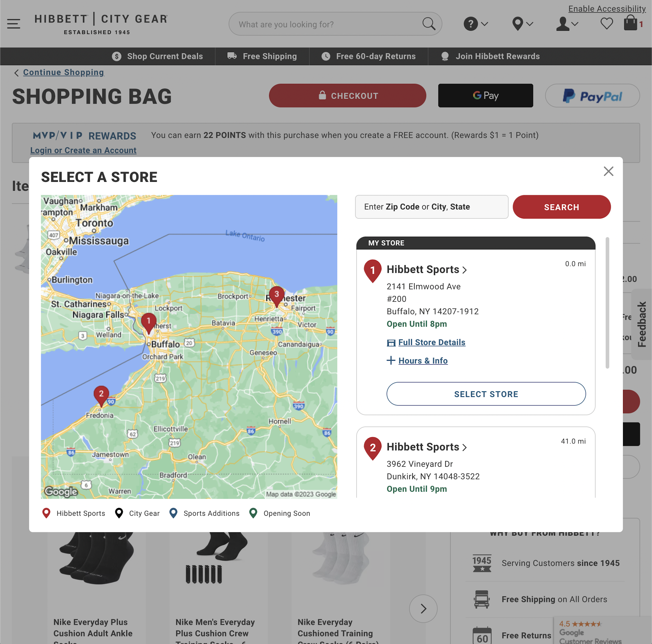This screenshot has height=644, width=652.
Task: Open Full Store Details link
Action: 431,342
